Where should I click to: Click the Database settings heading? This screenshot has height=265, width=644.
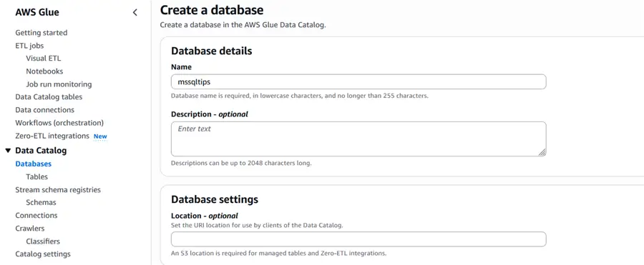[x=215, y=199]
